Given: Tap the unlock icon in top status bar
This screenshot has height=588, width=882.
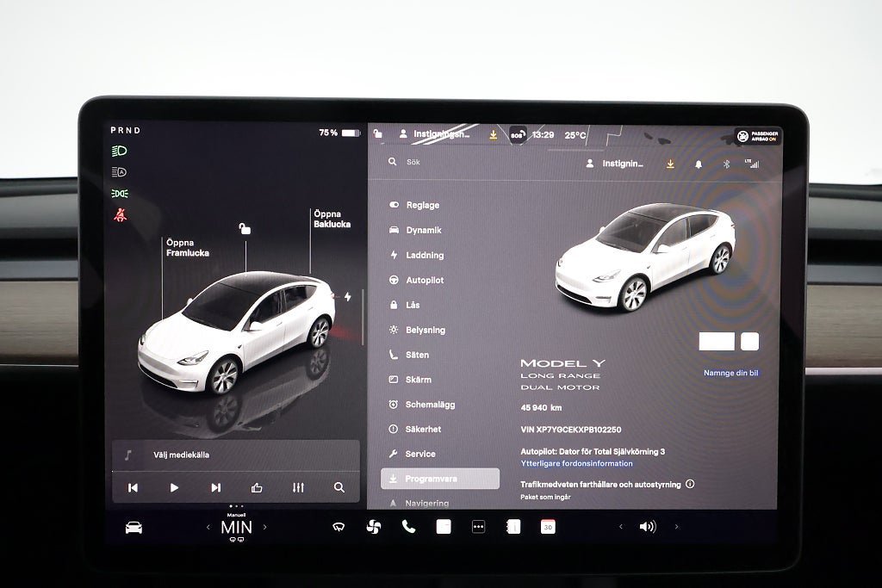Looking at the screenshot, I should tap(378, 133).
